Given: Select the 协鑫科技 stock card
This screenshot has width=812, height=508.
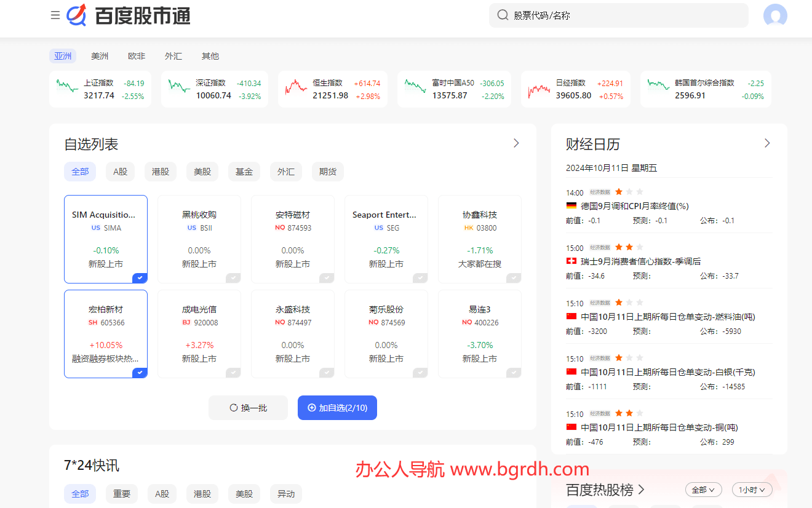Looking at the screenshot, I should [x=480, y=239].
